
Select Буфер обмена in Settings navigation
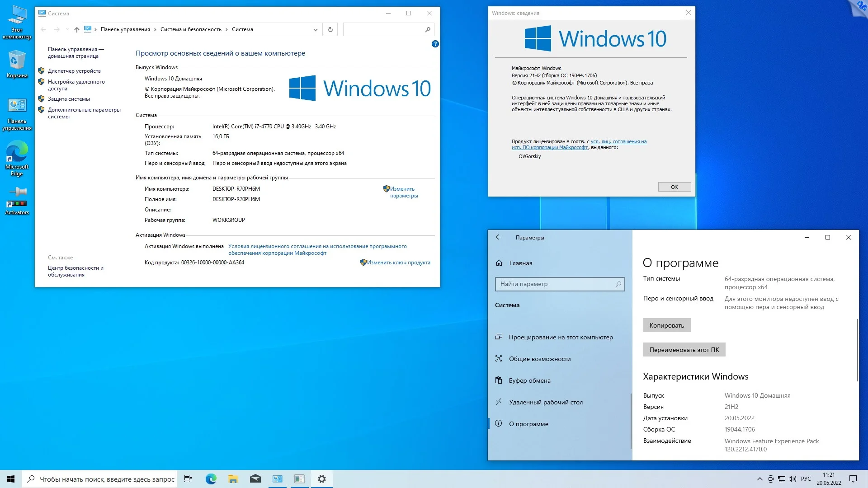530,380
